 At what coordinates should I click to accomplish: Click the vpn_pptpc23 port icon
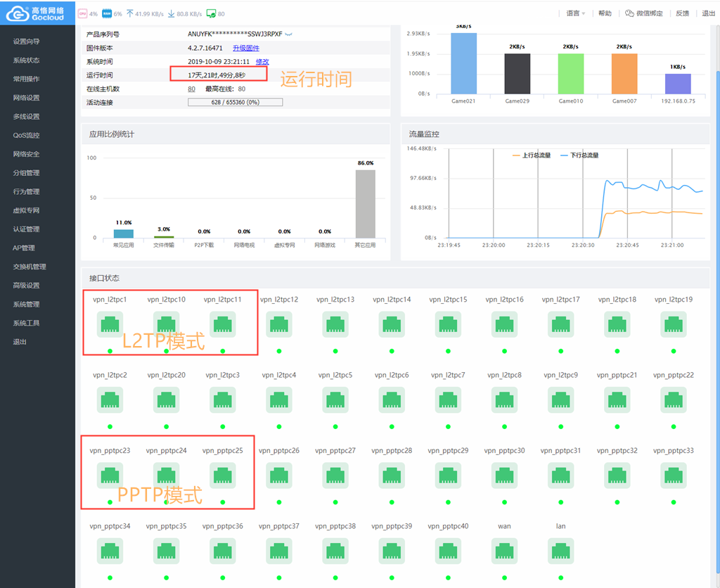point(110,475)
